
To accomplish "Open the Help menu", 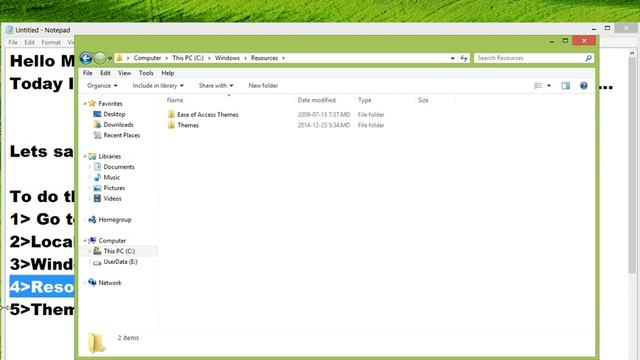I will (167, 73).
